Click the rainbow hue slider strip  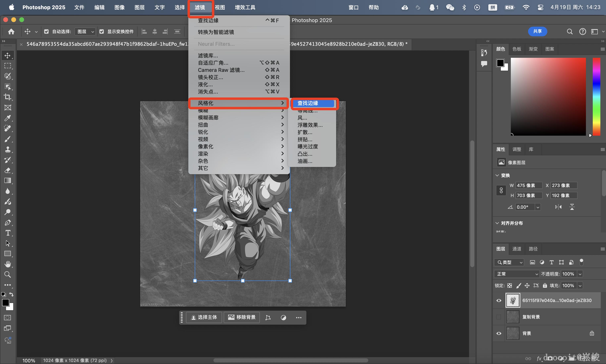point(596,97)
